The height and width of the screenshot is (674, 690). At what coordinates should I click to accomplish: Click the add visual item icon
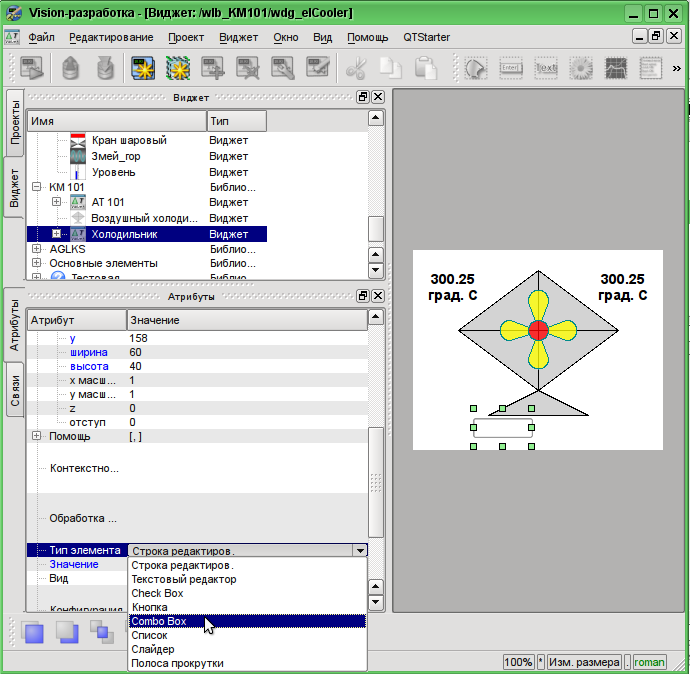point(213,69)
